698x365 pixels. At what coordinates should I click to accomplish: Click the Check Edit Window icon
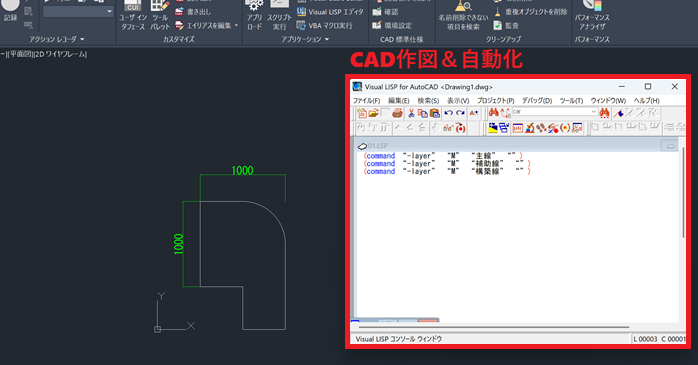coord(518,128)
